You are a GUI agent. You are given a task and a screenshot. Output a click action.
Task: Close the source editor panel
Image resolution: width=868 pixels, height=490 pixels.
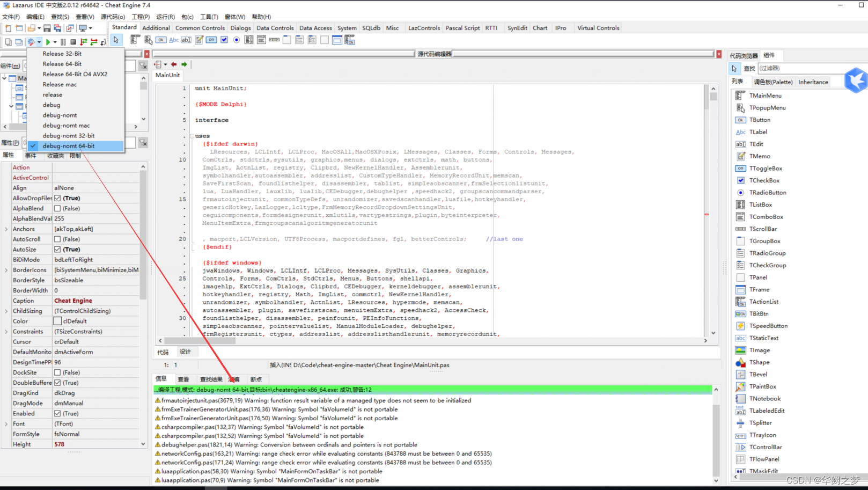(719, 54)
